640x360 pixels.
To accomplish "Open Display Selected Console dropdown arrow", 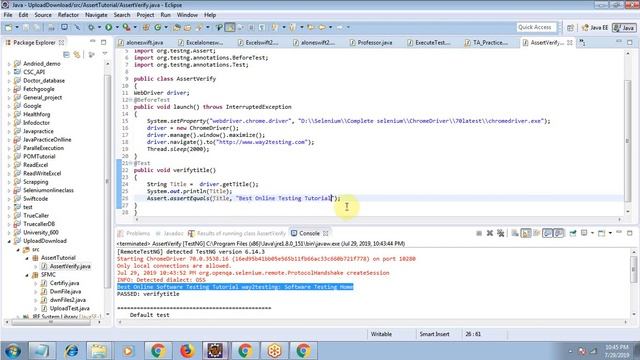I will 592,233.
